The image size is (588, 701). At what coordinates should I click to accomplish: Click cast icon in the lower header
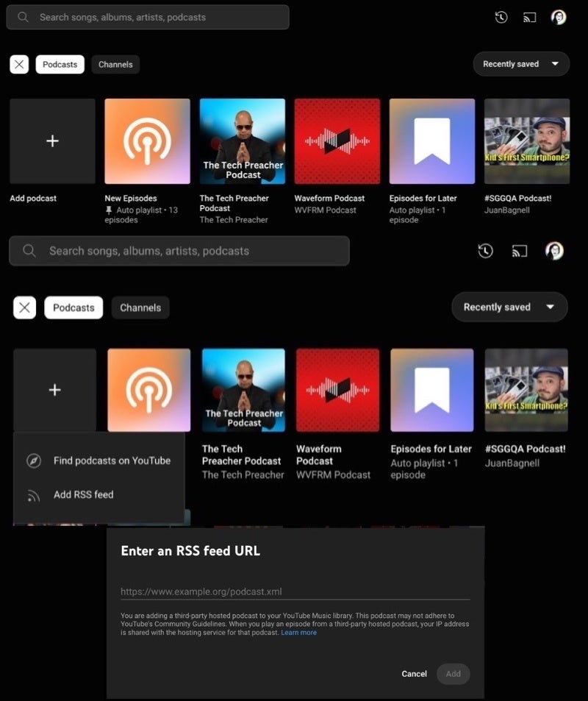pos(519,251)
